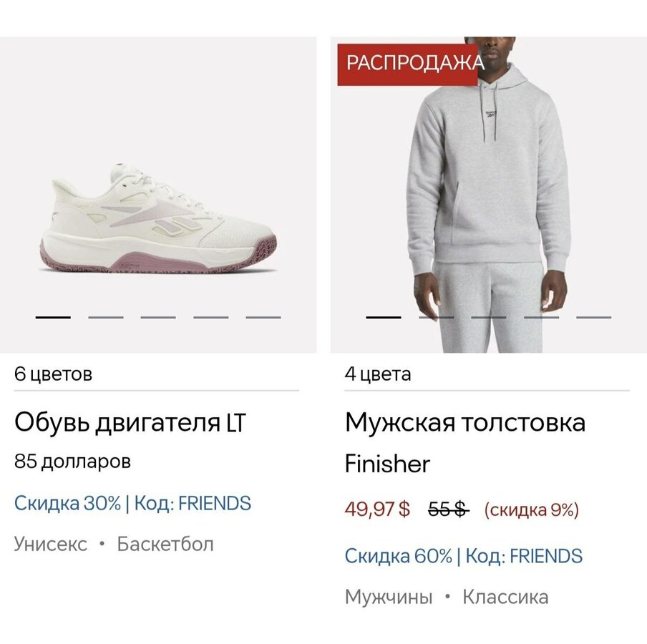Viewport: 647px width, 644px height.
Task: Select the fifth carousel indicator on hoodie image
Action: point(594,317)
